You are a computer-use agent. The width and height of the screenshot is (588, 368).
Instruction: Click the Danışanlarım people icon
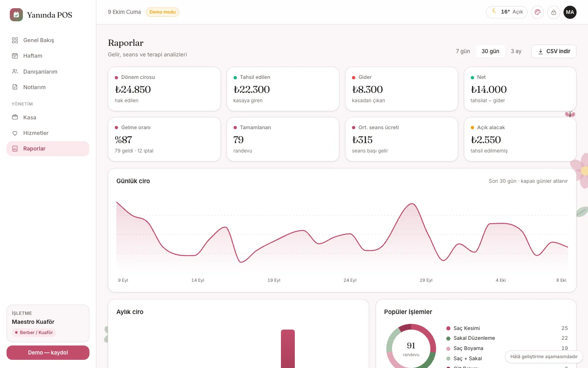pos(15,72)
